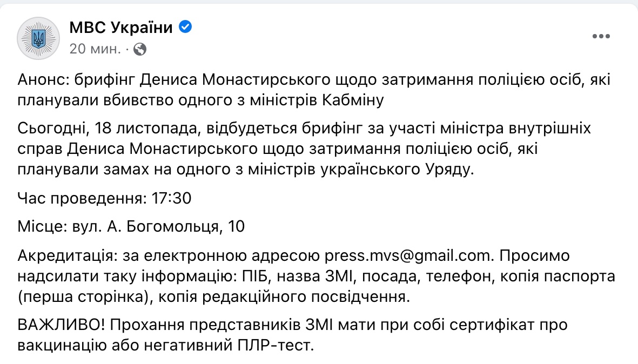
Task: Click the press.mvs@gmail.com email address
Action: [408, 255]
